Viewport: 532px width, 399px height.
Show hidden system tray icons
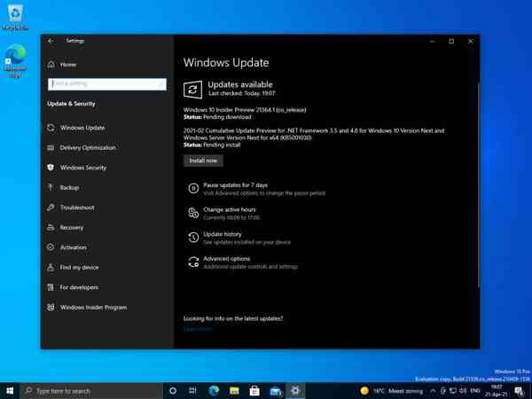pyautogui.click(x=433, y=391)
